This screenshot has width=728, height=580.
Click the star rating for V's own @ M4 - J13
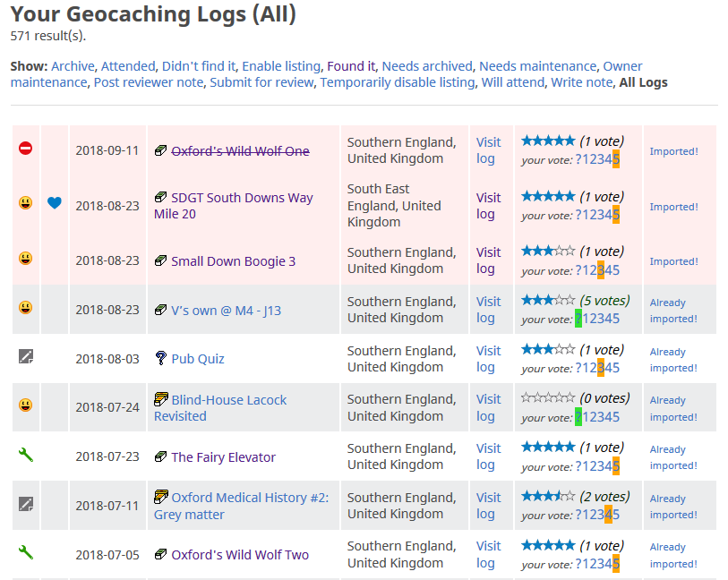(x=548, y=301)
